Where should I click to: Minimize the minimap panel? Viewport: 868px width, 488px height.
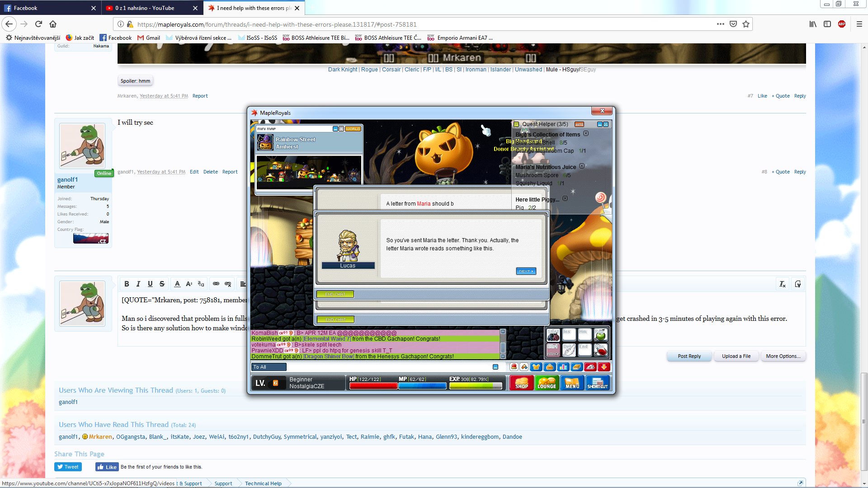(x=335, y=129)
